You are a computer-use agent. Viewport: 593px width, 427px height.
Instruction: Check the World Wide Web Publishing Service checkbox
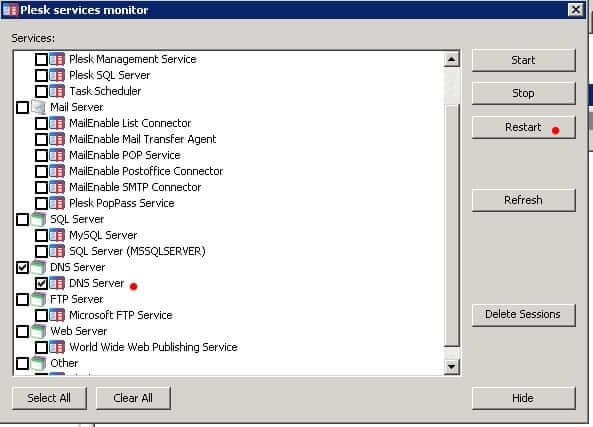tap(41, 347)
